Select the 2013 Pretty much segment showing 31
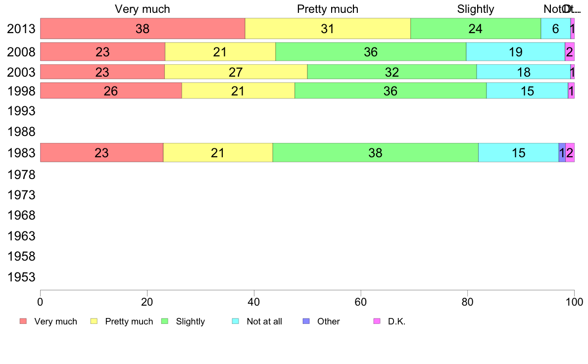588x364 pixels. pyautogui.click(x=328, y=29)
